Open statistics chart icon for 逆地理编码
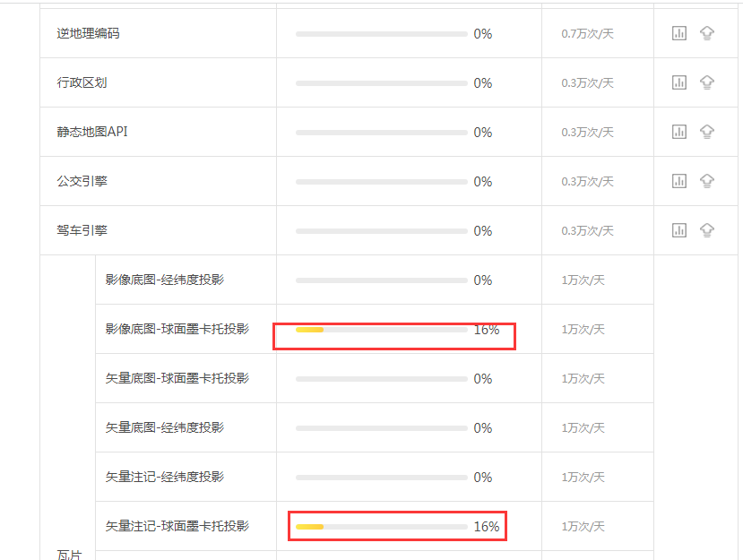 679,33
